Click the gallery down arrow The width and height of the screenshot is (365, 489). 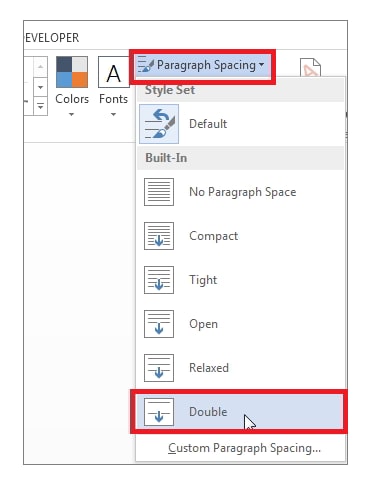pos(40,87)
